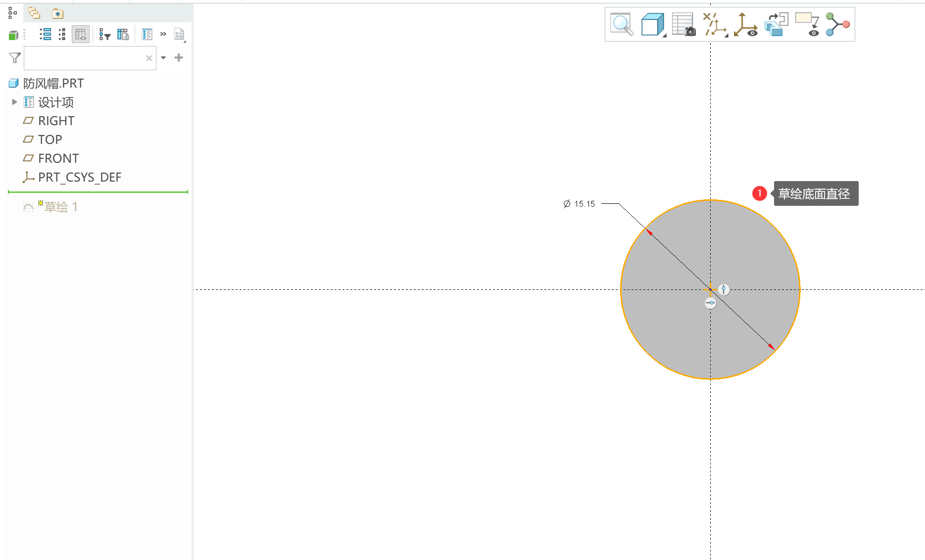Click the horizontal constraint glyph below center
The width and height of the screenshot is (925, 560).
point(711,303)
